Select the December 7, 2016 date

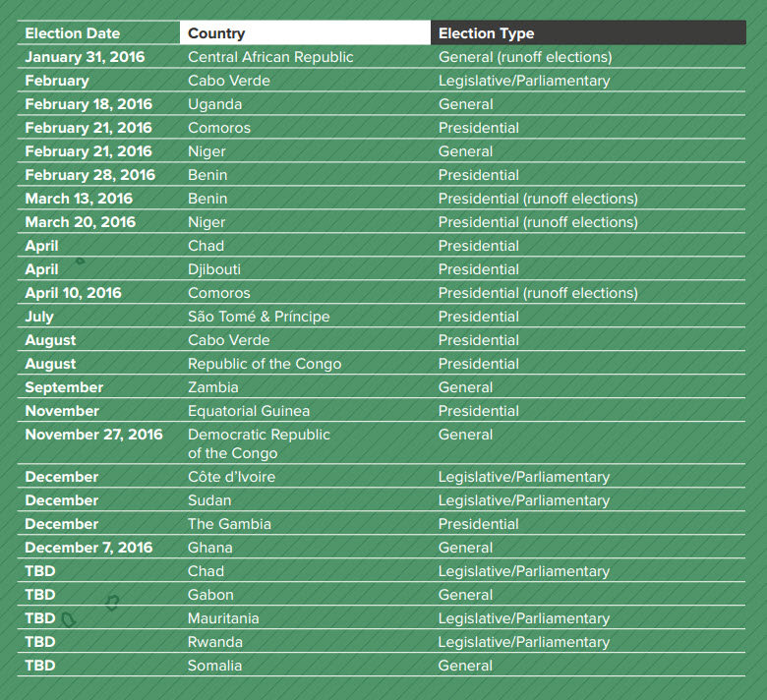pos(88,548)
